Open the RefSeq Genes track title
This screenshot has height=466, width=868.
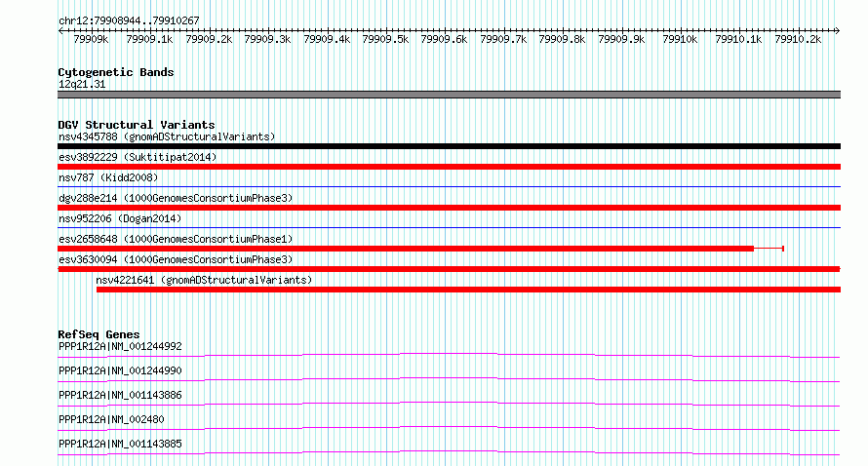click(x=99, y=334)
